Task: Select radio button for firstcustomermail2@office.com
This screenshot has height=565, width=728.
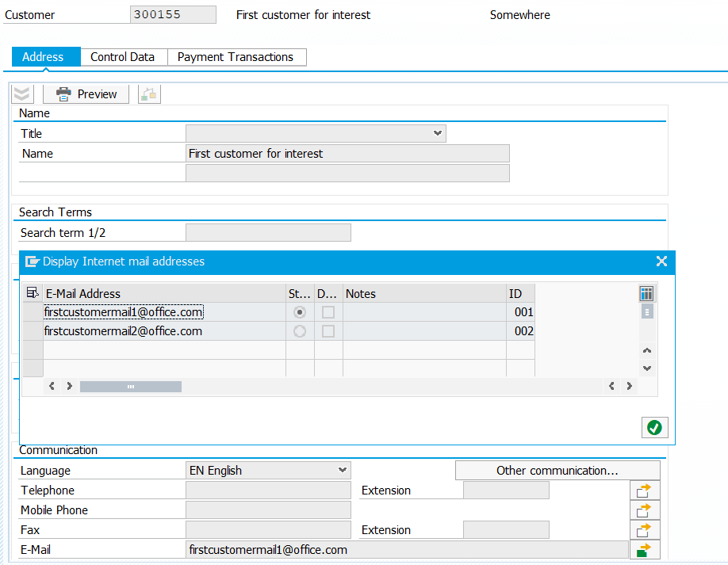Action: tap(300, 331)
